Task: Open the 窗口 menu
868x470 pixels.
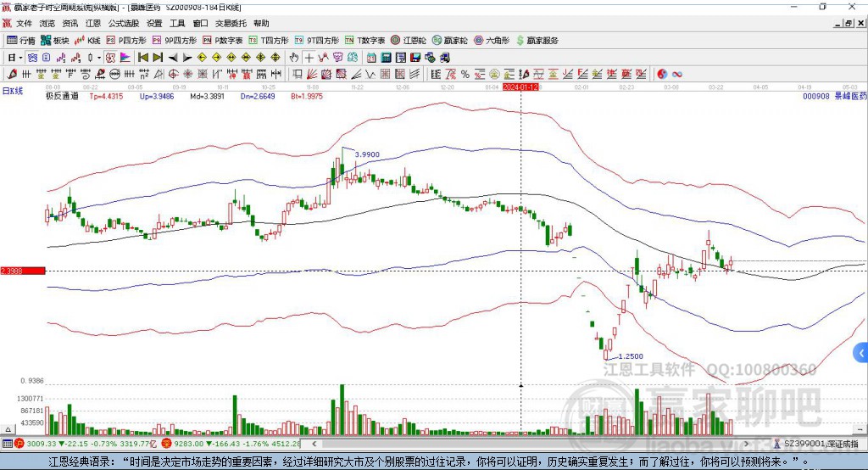Action: coord(200,23)
